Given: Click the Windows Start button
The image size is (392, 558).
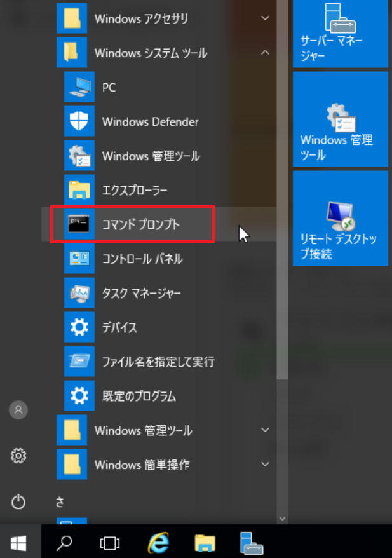Looking at the screenshot, I should click(x=19, y=543).
